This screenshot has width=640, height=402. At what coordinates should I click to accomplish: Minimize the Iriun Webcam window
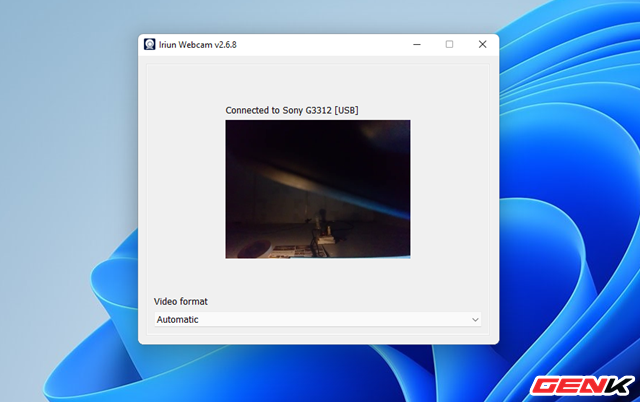click(x=417, y=44)
